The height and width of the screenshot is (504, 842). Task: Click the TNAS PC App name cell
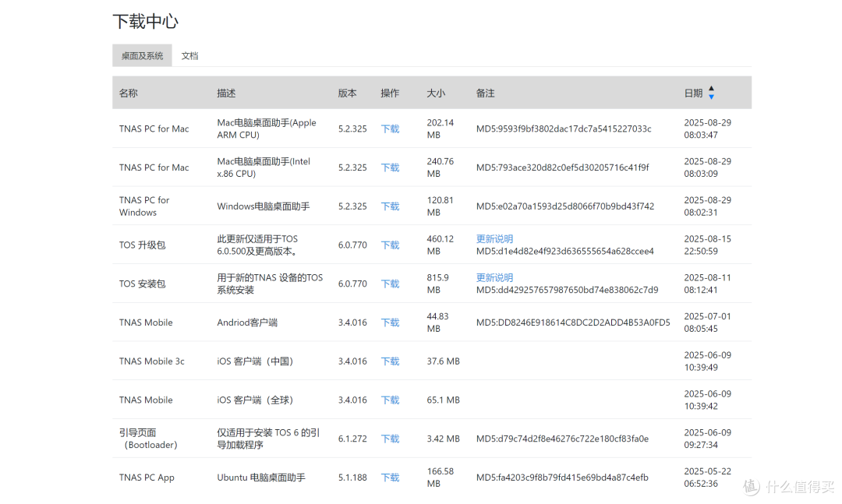[147, 478]
